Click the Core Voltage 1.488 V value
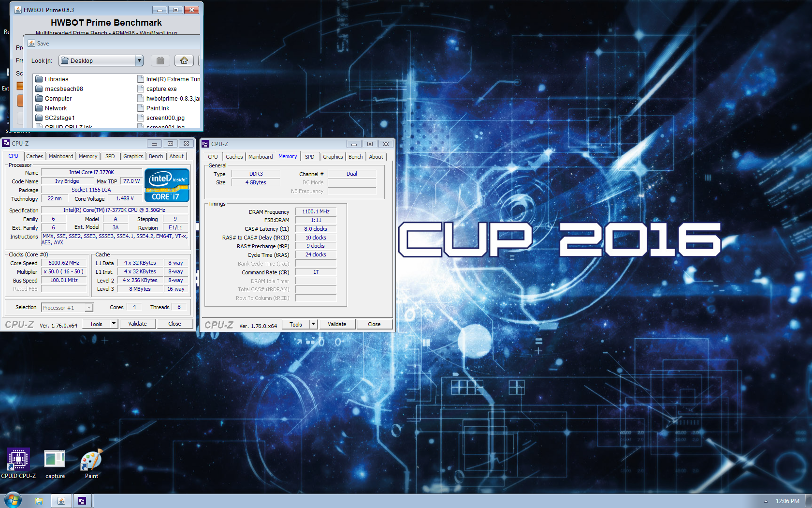This screenshot has width=812, height=508. [x=125, y=198]
